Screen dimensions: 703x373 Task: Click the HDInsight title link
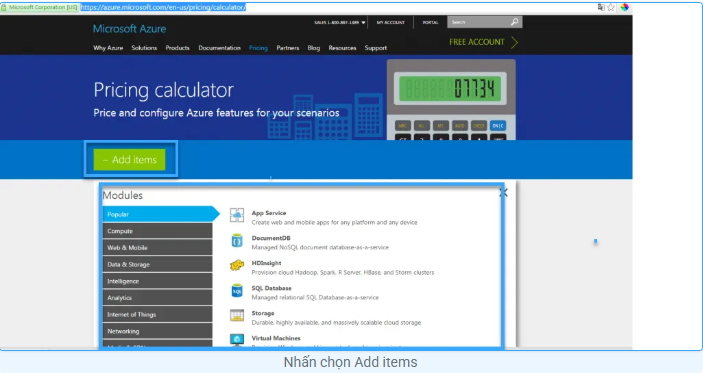tap(266, 263)
